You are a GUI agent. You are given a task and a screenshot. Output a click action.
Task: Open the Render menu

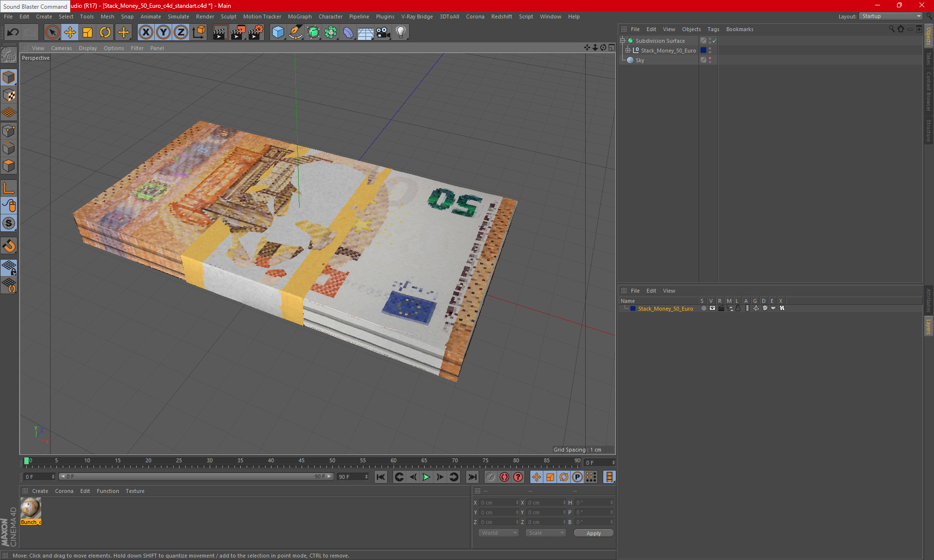pyautogui.click(x=205, y=17)
